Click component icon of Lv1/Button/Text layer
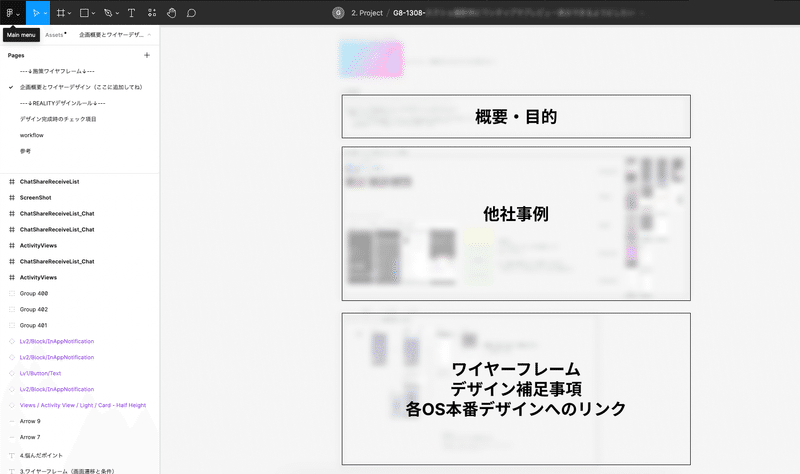800x474 pixels. (x=12, y=373)
